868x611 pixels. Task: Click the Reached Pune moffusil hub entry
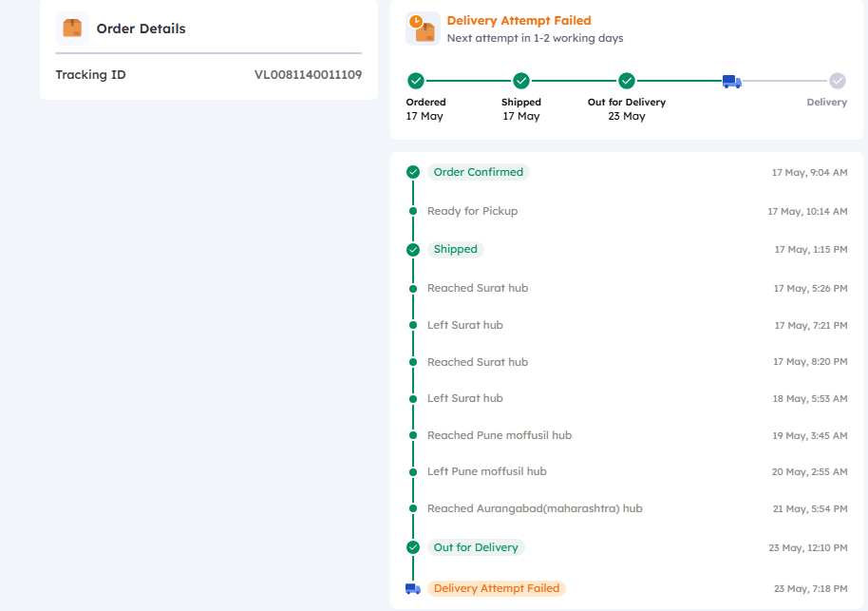[500, 435]
